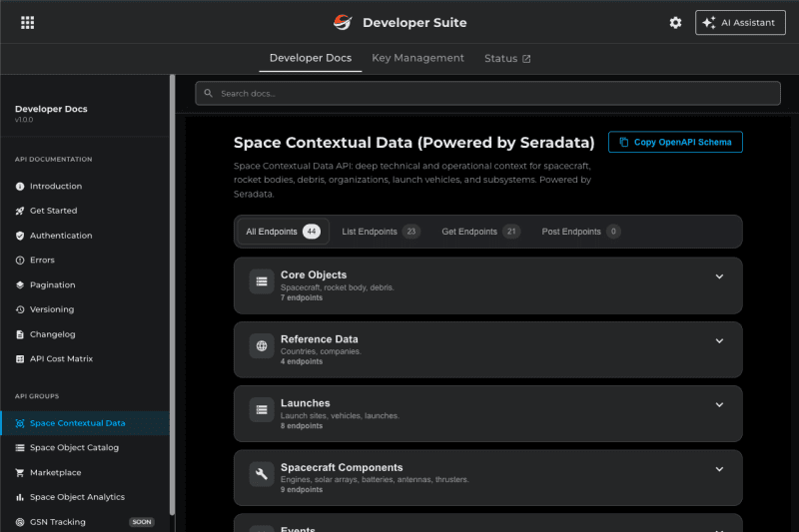
Task: Click the Search docs input field
Action: click(487, 93)
